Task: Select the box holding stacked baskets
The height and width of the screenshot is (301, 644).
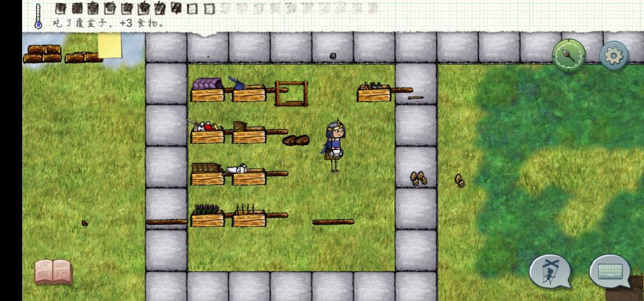Action: (208, 174)
